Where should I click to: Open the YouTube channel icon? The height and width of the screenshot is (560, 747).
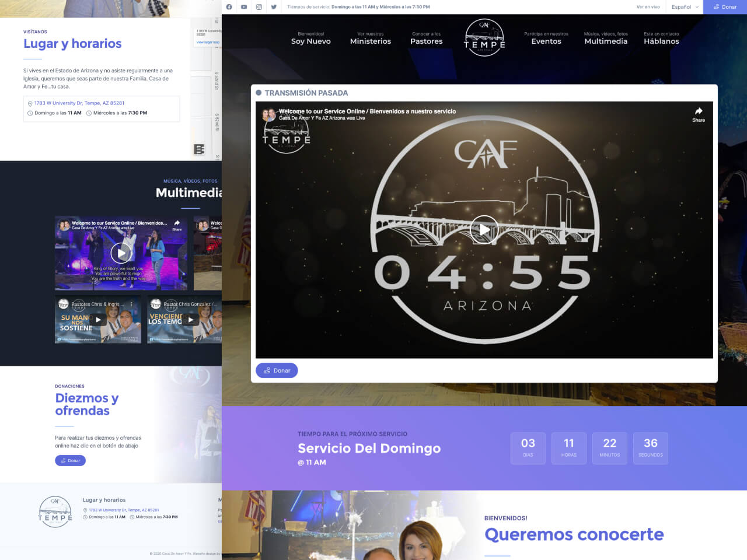(244, 7)
